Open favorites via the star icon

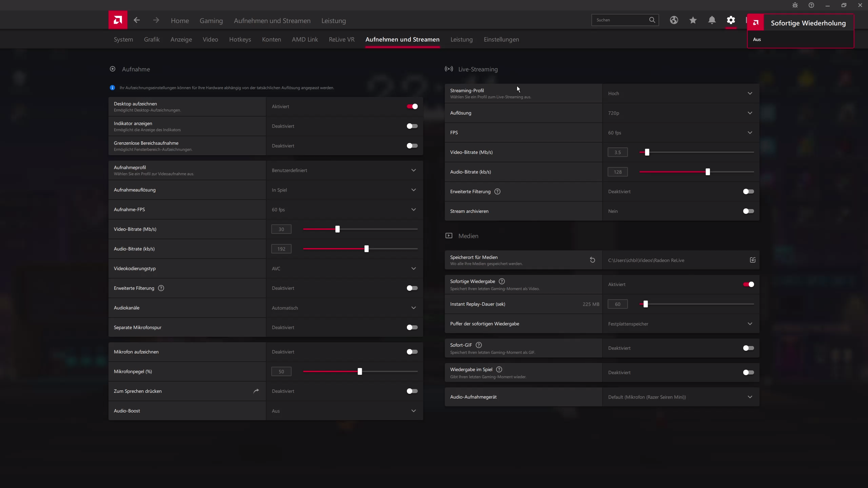coord(693,20)
